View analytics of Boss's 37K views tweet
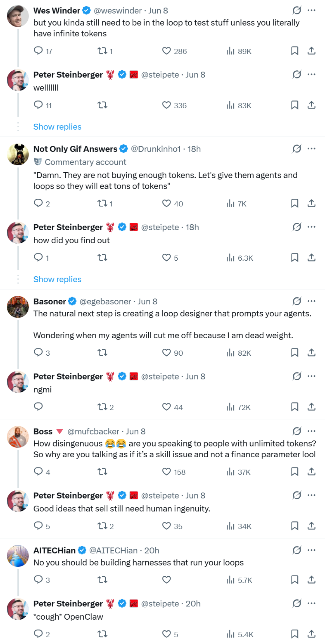Screen dimensions: 325x644 239,472
